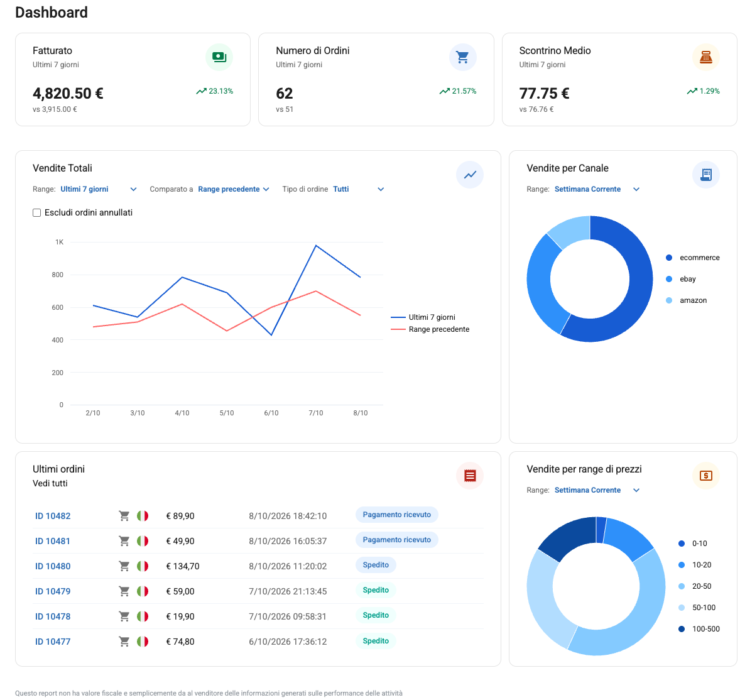The image size is (740, 700).
Task: Open order ID 10480
Action: 53,566
